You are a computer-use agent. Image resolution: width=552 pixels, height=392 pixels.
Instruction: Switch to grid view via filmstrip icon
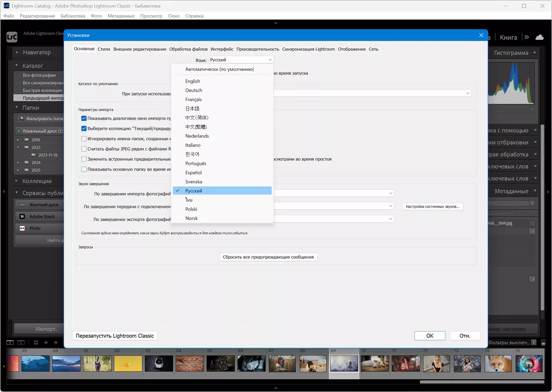click(x=36, y=342)
